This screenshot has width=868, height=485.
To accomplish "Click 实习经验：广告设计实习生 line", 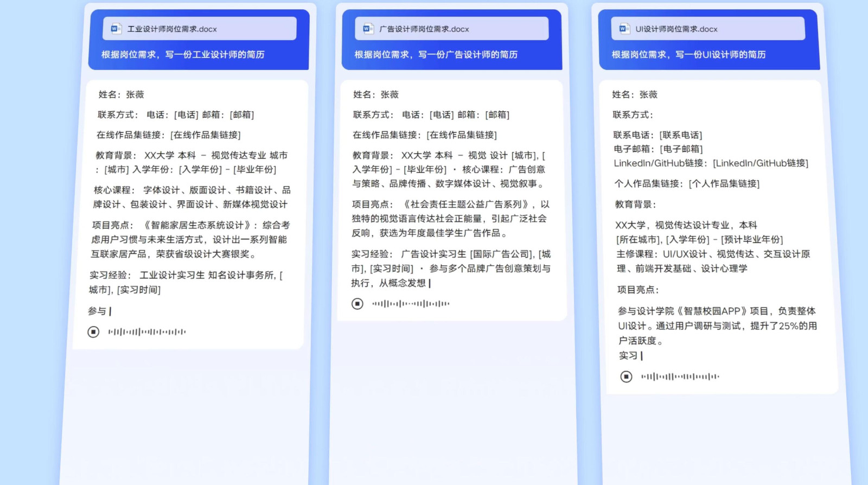I will tap(451, 269).
